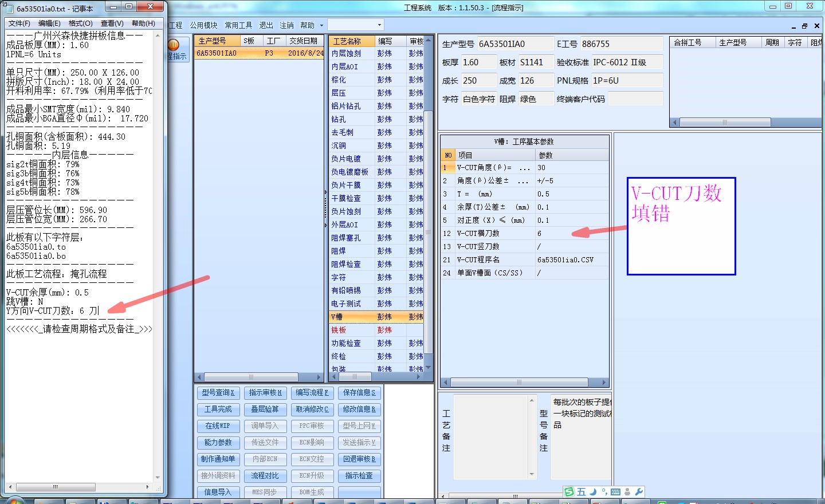The height and width of the screenshot is (504, 825).
Task: Click the 指示检查 button
Action: click(359, 475)
